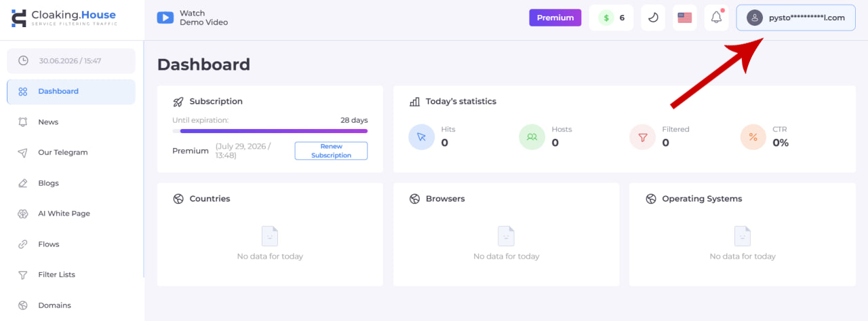Click the subscription expiration progress bar

point(270,131)
